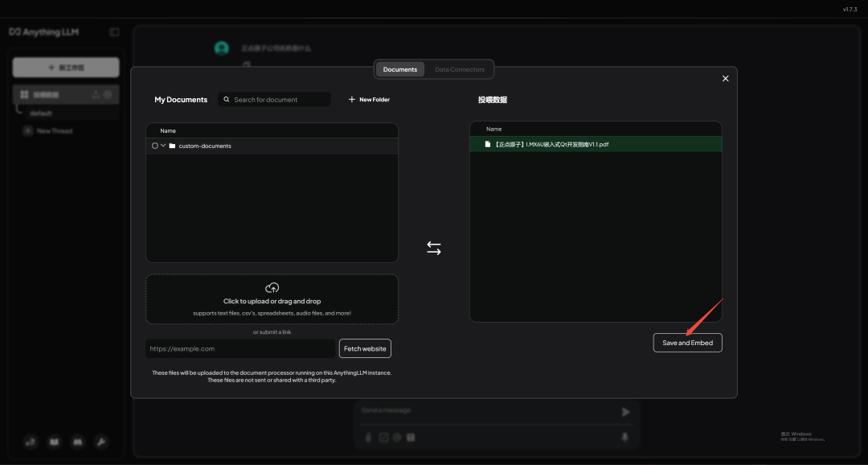Toggle the sidebar collapse icon

(114, 32)
